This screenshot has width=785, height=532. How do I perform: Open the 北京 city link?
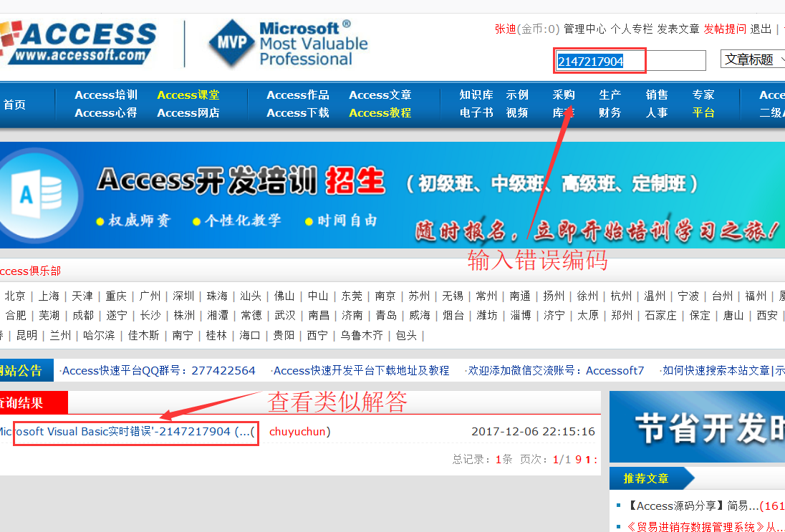click(x=15, y=296)
